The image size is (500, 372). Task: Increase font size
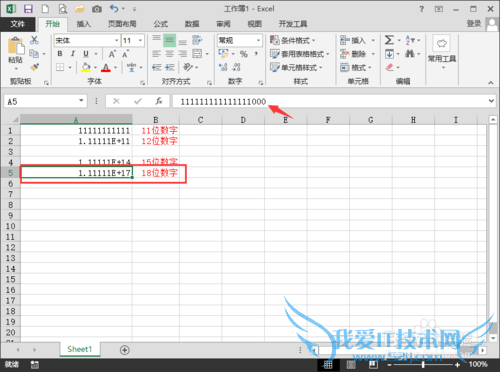[x=112, y=54]
